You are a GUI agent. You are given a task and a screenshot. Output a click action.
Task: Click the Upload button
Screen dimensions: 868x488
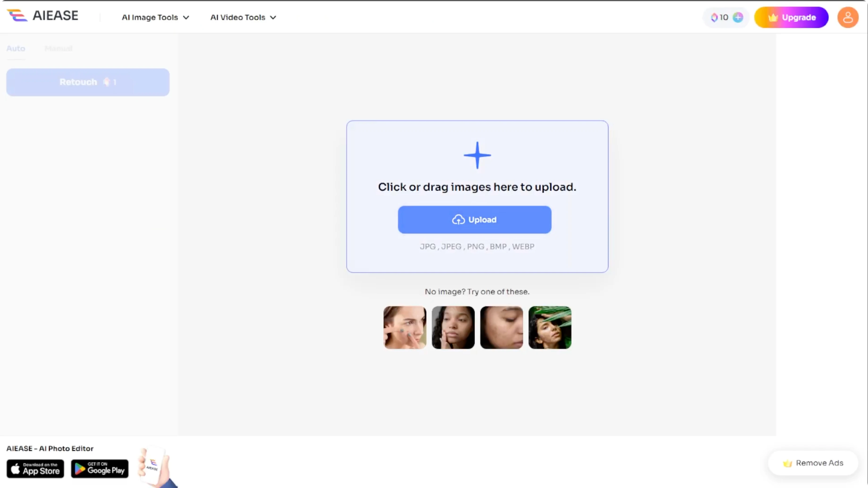point(474,219)
